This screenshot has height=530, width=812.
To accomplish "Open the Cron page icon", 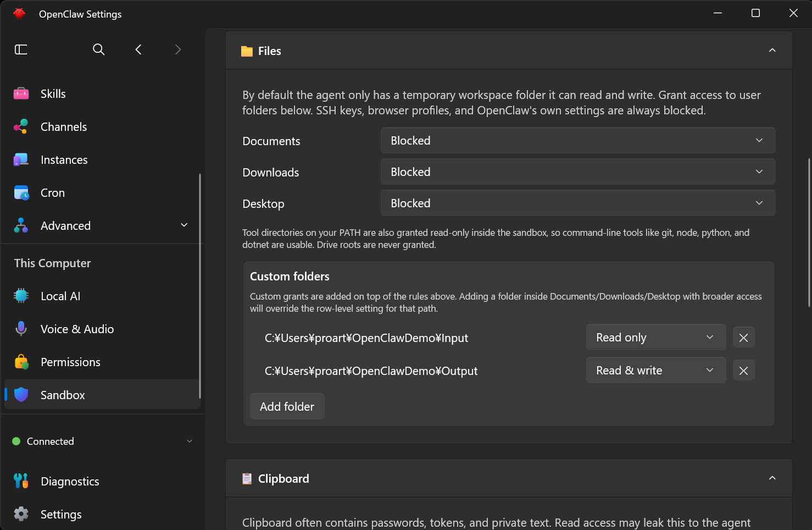I will [21, 193].
